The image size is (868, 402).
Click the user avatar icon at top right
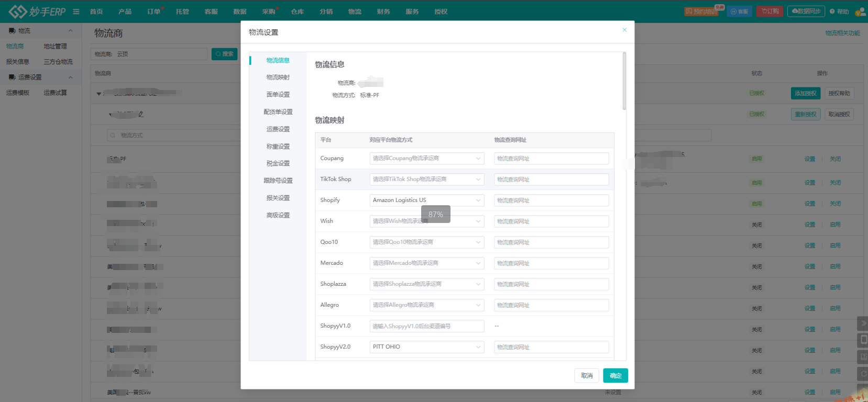860,12
